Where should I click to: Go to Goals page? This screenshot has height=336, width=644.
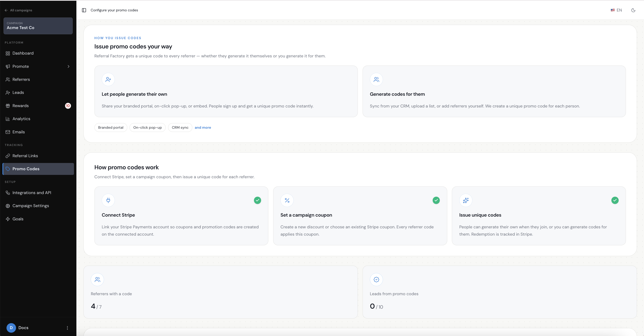click(38, 219)
